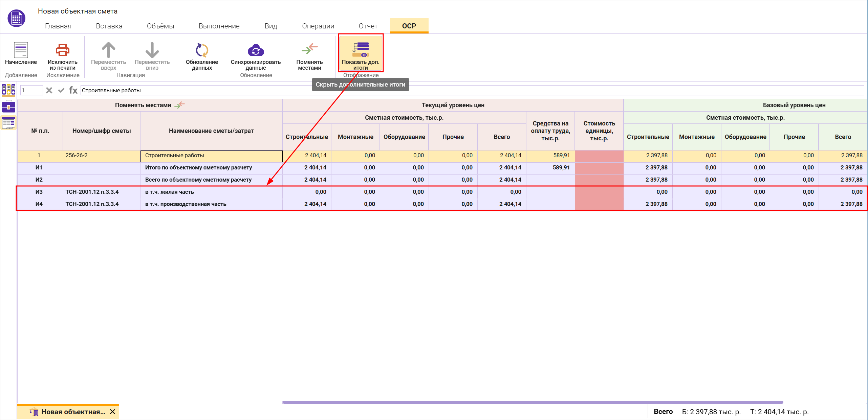Screen dimensions: 868x420
Task: Click Обновление данных icon
Action: (202, 50)
